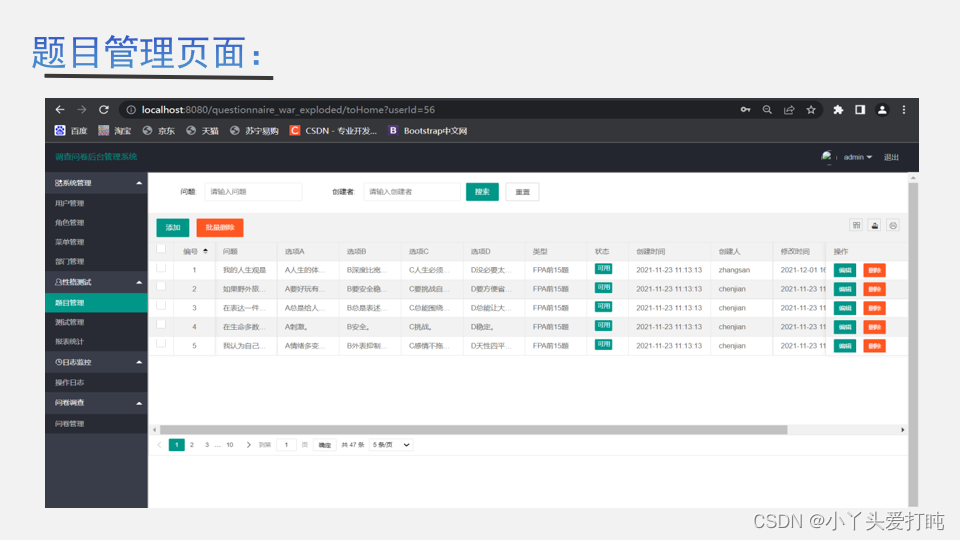
Task: Toggle the browser side panel icon
Action: pyautogui.click(x=860, y=110)
